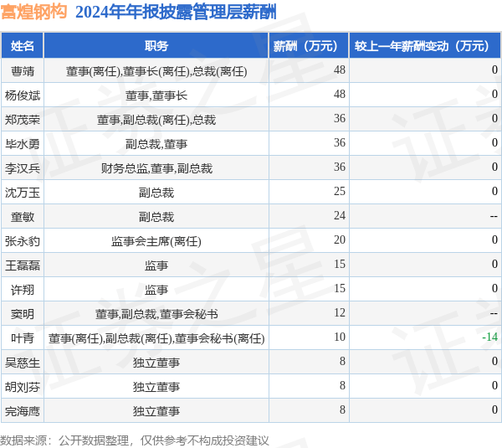Click 张永豹's salary value 20
The width and height of the screenshot is (502, 448).
point(340,239)
